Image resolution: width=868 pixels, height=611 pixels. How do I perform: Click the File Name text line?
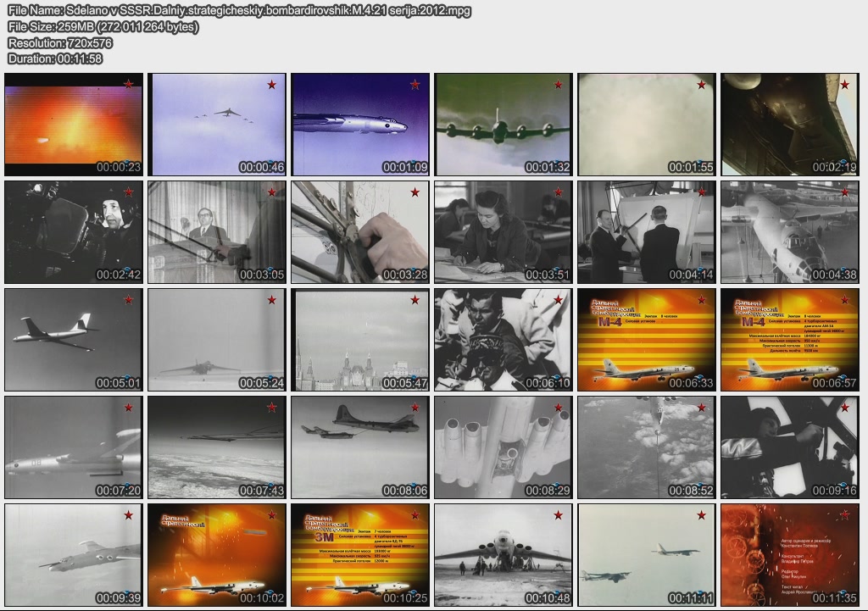239,11
